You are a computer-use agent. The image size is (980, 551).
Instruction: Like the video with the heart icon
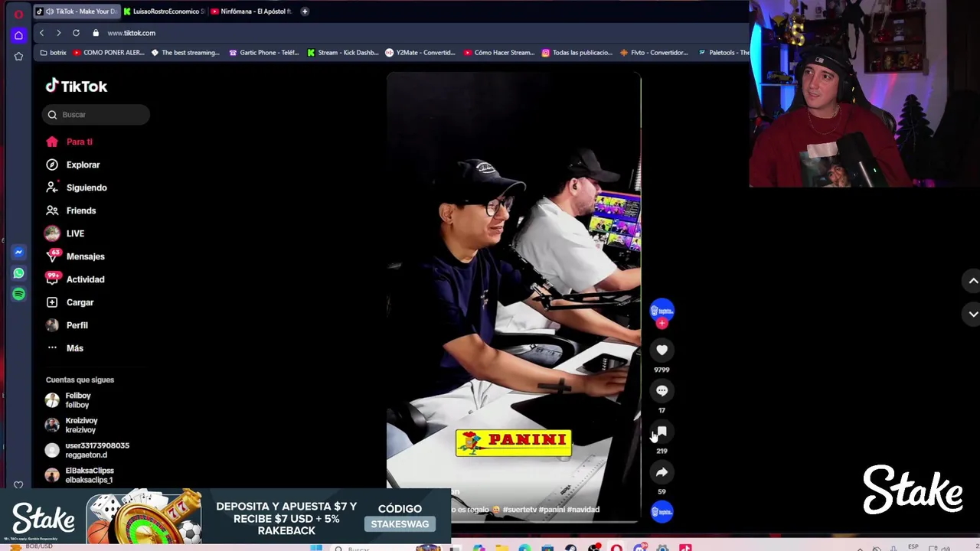point(661,350)
